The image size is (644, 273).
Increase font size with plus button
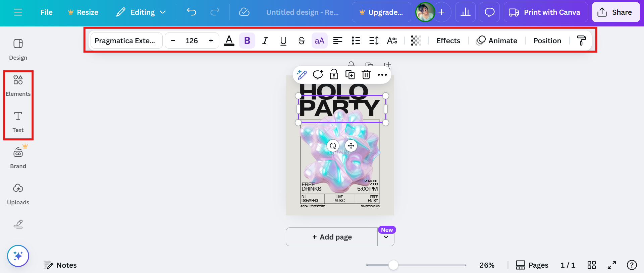[211, 41]
